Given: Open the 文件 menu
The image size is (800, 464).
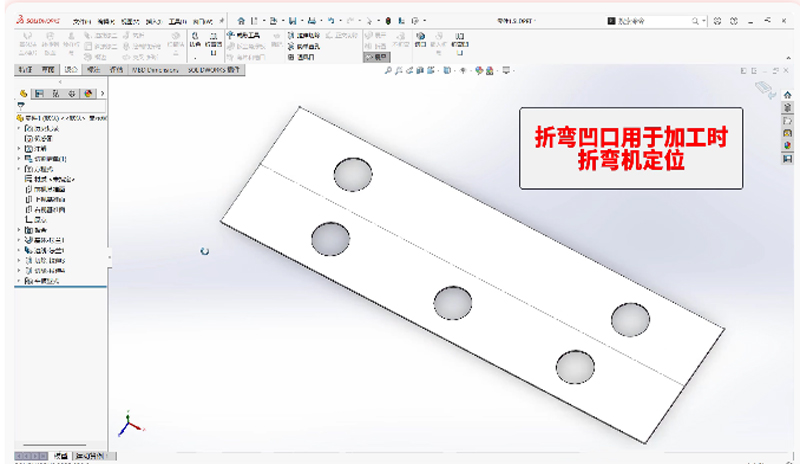Looking at the screenshot, I should pyautogui.click(x=81, y=21).
